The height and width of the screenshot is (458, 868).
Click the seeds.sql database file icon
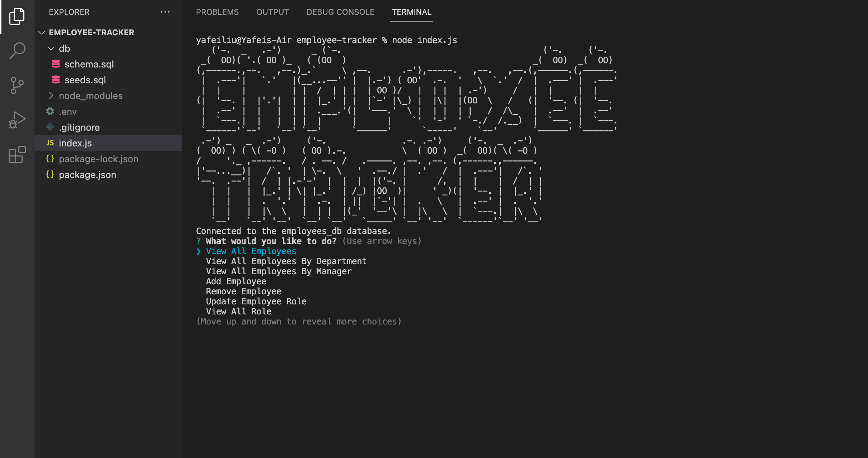(56, 80)
